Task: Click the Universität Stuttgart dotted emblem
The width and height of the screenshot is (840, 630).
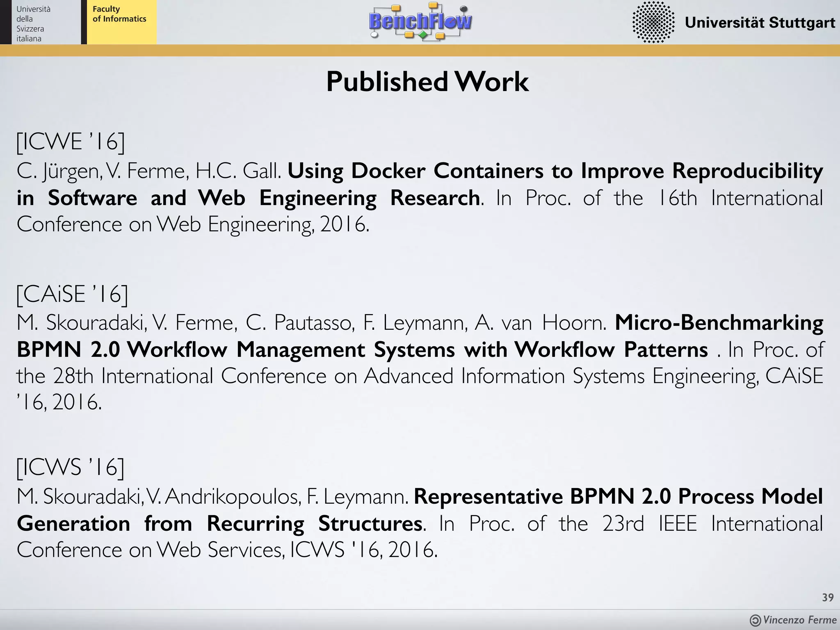Action: (x=653, y=22)
